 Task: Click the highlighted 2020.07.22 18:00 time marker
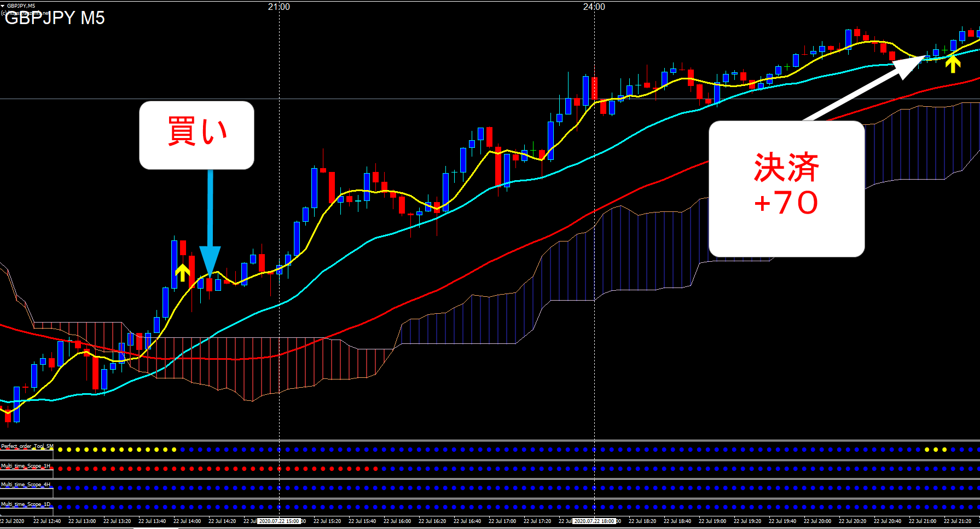[594, 521]
